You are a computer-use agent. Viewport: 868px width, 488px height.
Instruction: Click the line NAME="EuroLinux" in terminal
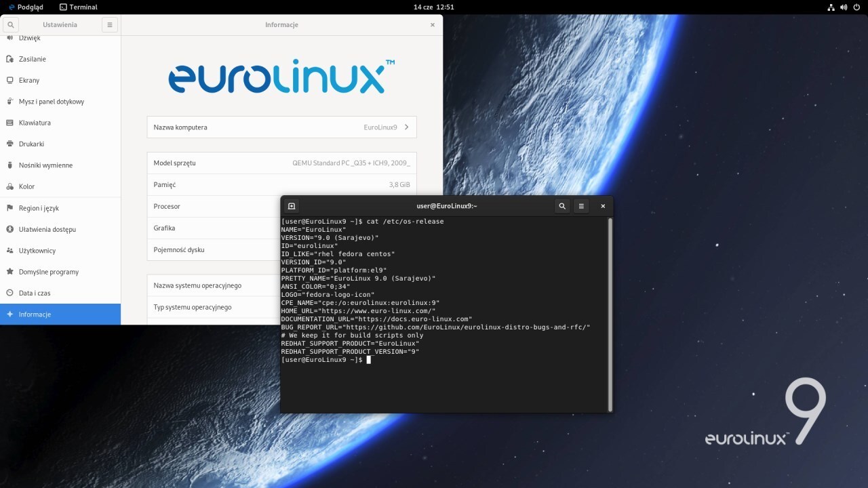click(x=314, y=230)
